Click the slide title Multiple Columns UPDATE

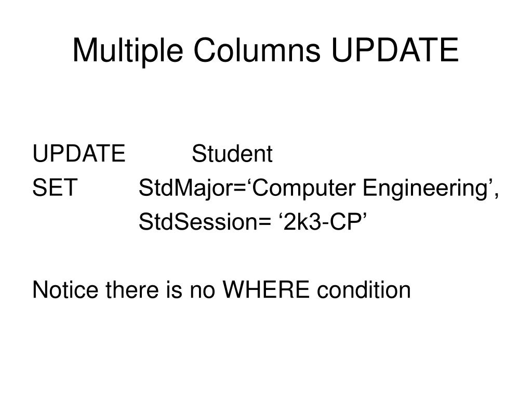click(265, 50)
